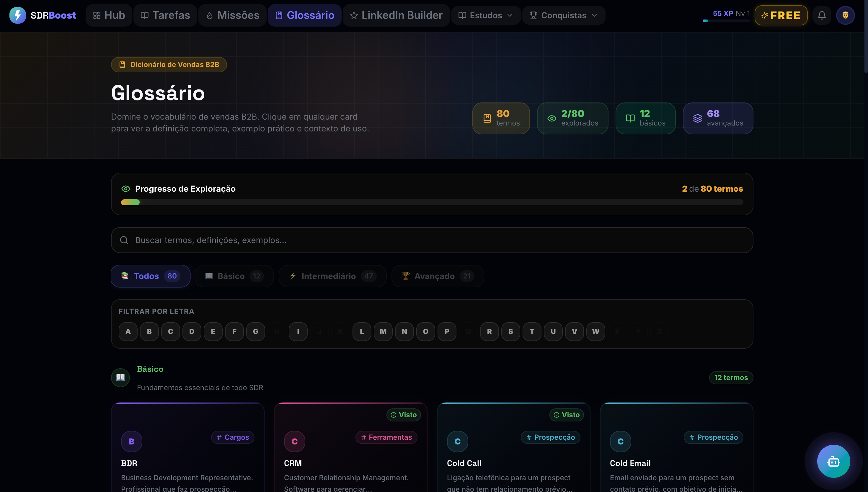This screenshot has height=492, width=868.
Task: Expand the Estudos dropdown menu
Action: point(485,15)
